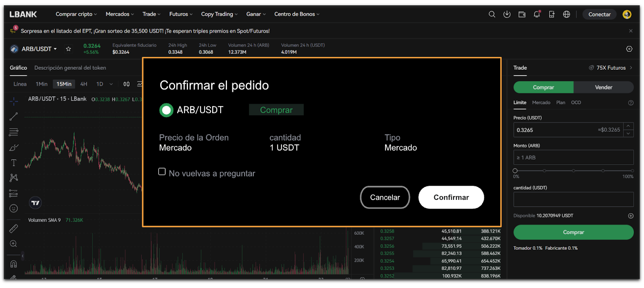Viewport: 644px width, 288px height.
Task: Expand the Mercados menu
Action: (x=120, y=14)
